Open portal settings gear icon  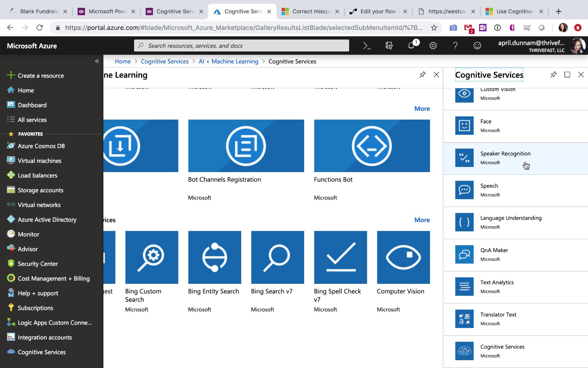click(433, 46)
